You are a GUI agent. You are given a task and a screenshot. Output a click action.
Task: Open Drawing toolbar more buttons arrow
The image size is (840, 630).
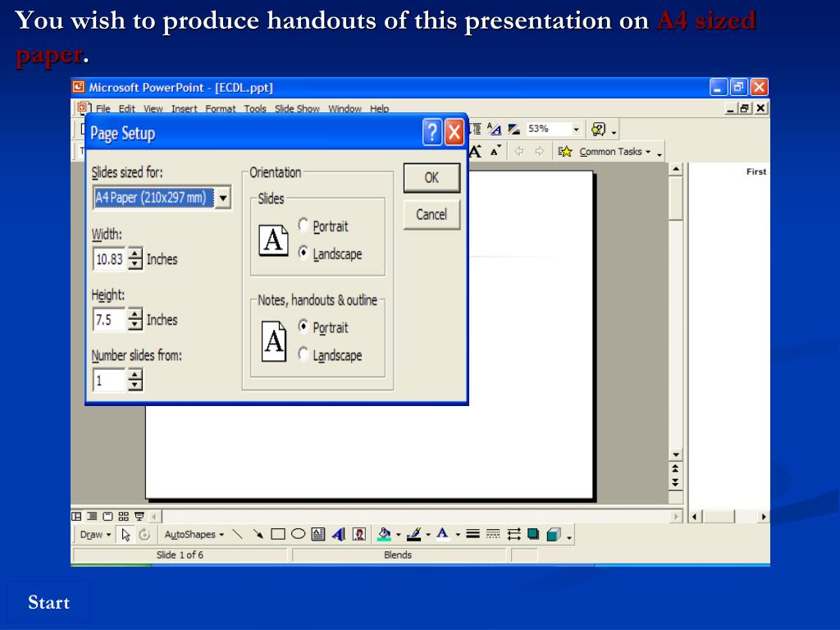(569, 536)
